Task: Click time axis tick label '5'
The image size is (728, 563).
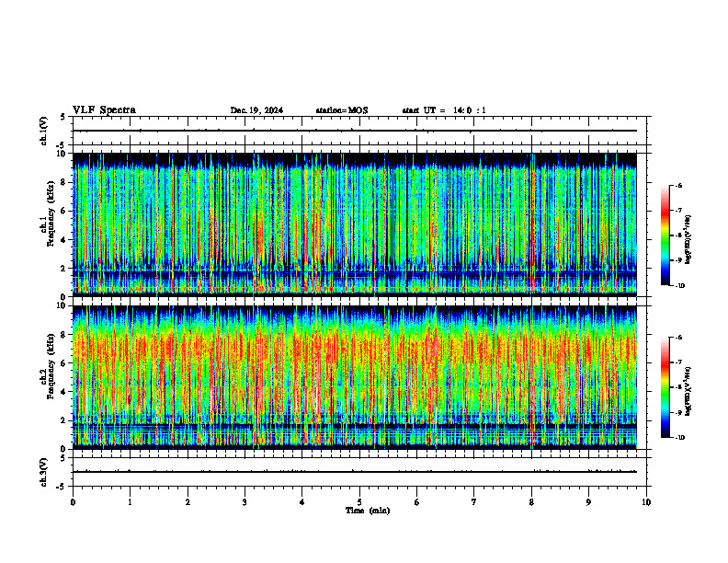Action: coord(359,502)
